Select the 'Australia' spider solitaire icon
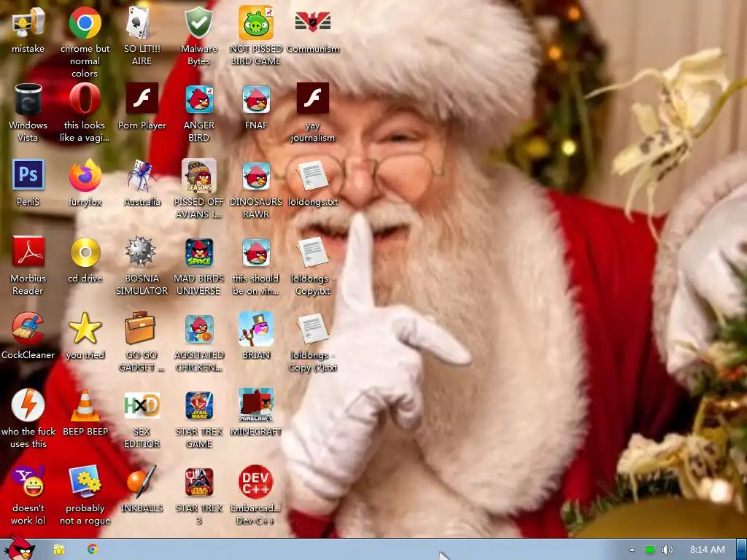This screenshot has height=560, width=747. [x=142, y=175]
